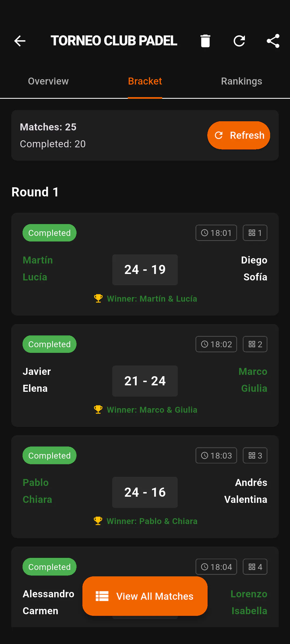The width and height of the screenshot is (290, 644).
Task: Click the 18:01 time chip
Action: [x=216, y=233]
